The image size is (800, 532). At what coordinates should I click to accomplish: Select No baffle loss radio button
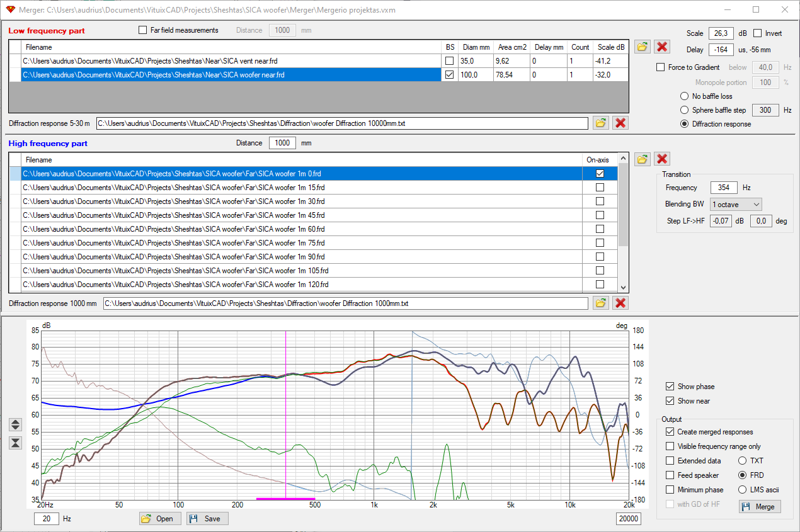pos(684,96)
